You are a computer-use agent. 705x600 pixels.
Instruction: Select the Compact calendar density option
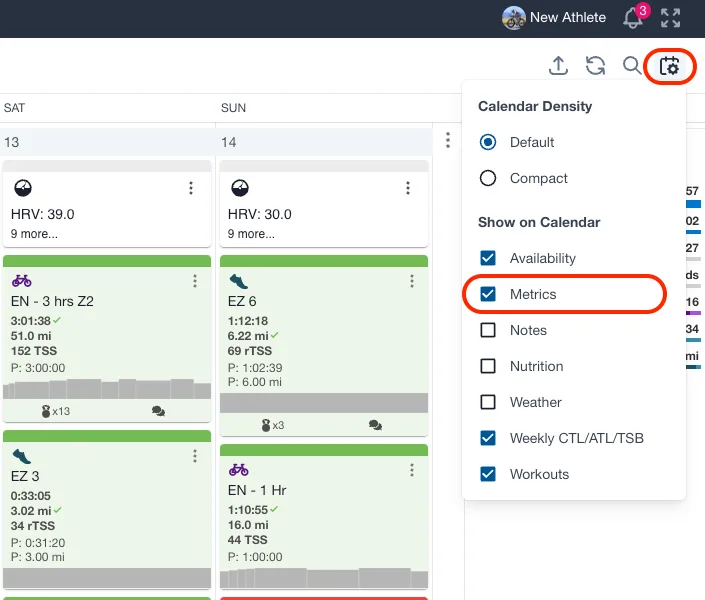(x=488, y=178)
